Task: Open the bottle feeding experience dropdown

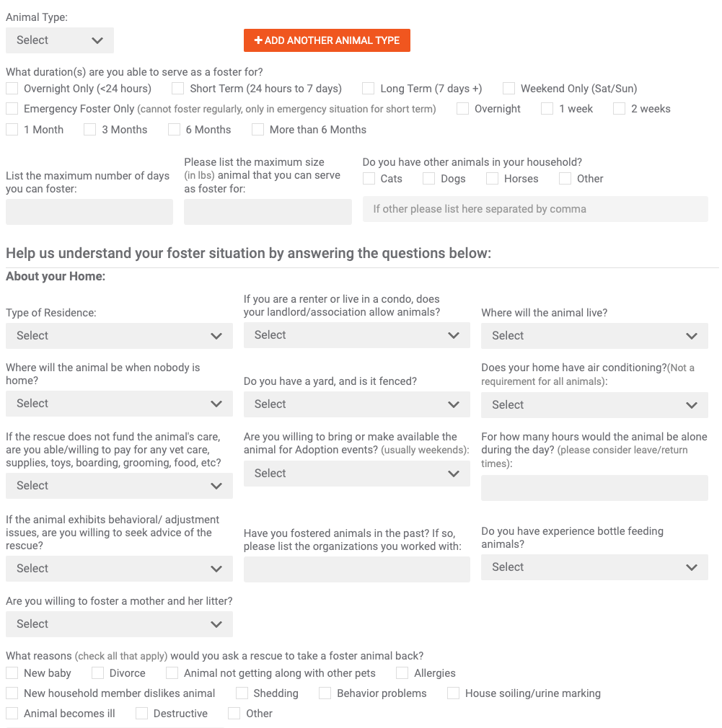Action: pyautogui.click(x=594, y=567)
